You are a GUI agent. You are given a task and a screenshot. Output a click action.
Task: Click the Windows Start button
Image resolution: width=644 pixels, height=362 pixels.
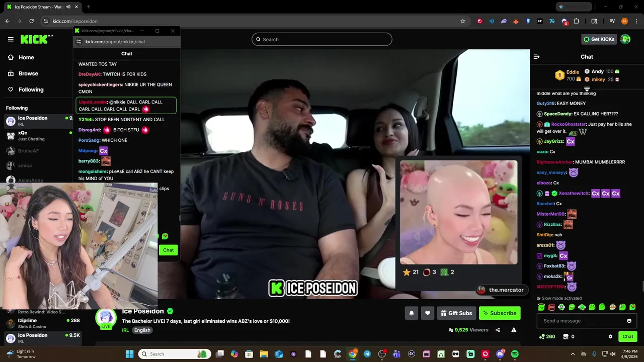click(x=129, y=354)
